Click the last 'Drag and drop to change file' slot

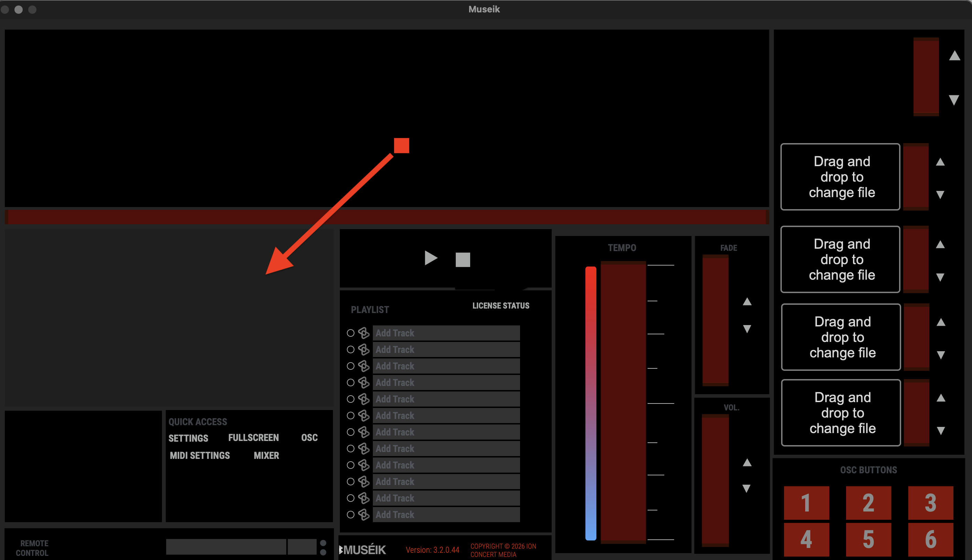tap(841, 413)
